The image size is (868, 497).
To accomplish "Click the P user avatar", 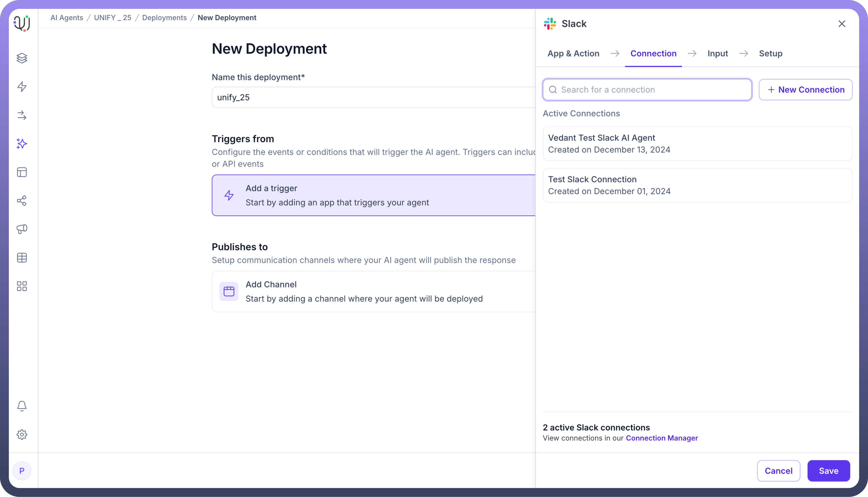I will [x=22, y=471].
